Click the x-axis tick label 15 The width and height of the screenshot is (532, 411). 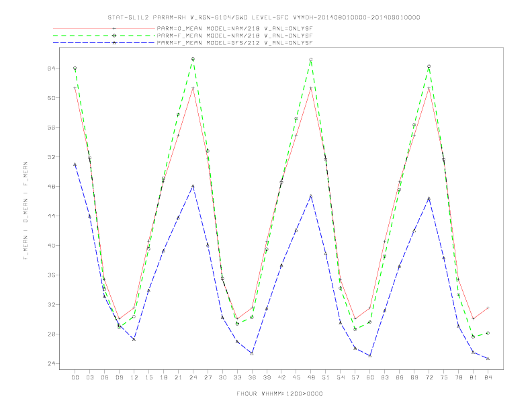pyautogui.click(x=148, y=377)
